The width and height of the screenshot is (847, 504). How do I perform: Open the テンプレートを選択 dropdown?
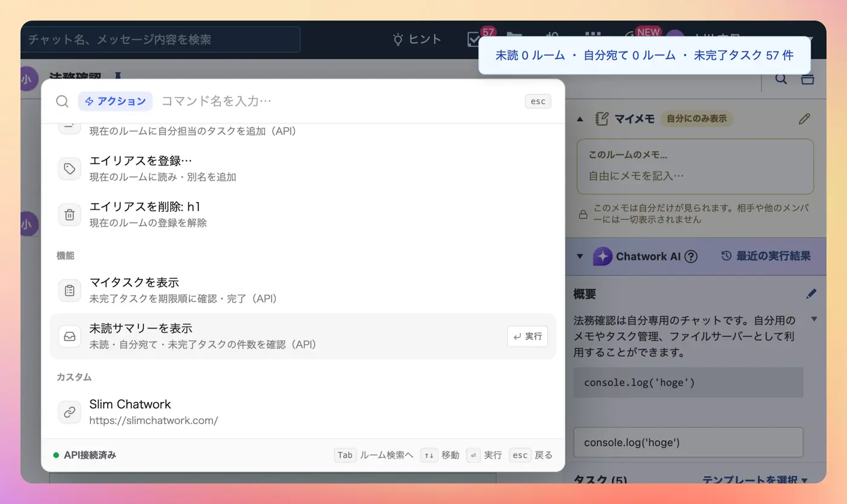[x=755, y=480]
